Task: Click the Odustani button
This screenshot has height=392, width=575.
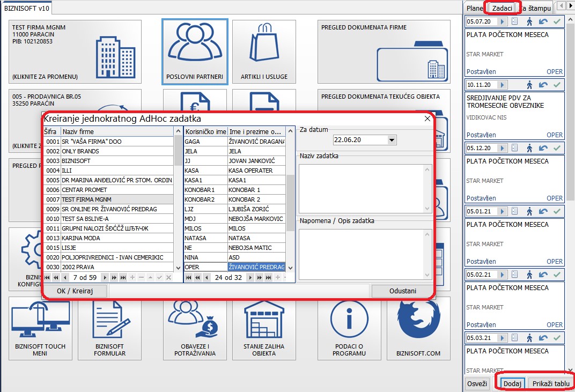Action: click(403, 291)
